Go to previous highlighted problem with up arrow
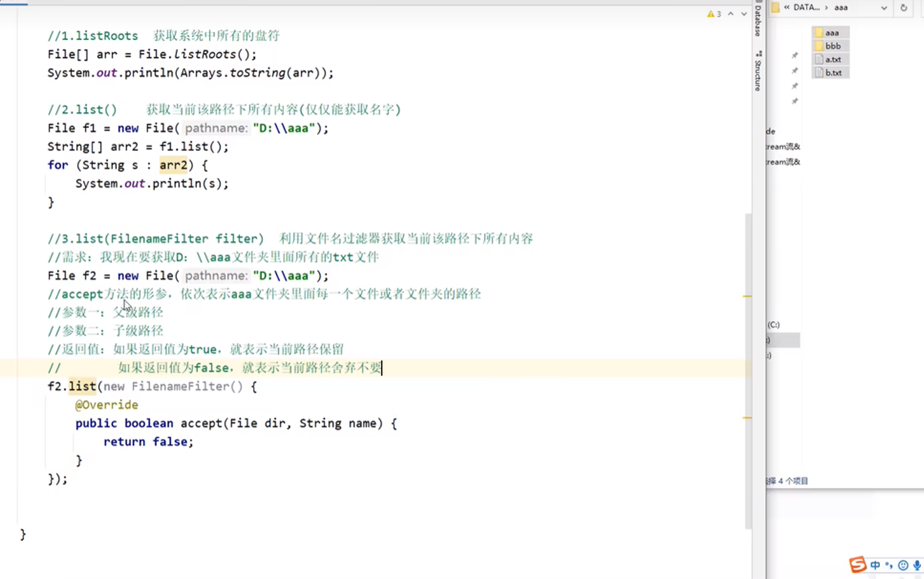This screenshot has height=579, width=924. (730, 14)
